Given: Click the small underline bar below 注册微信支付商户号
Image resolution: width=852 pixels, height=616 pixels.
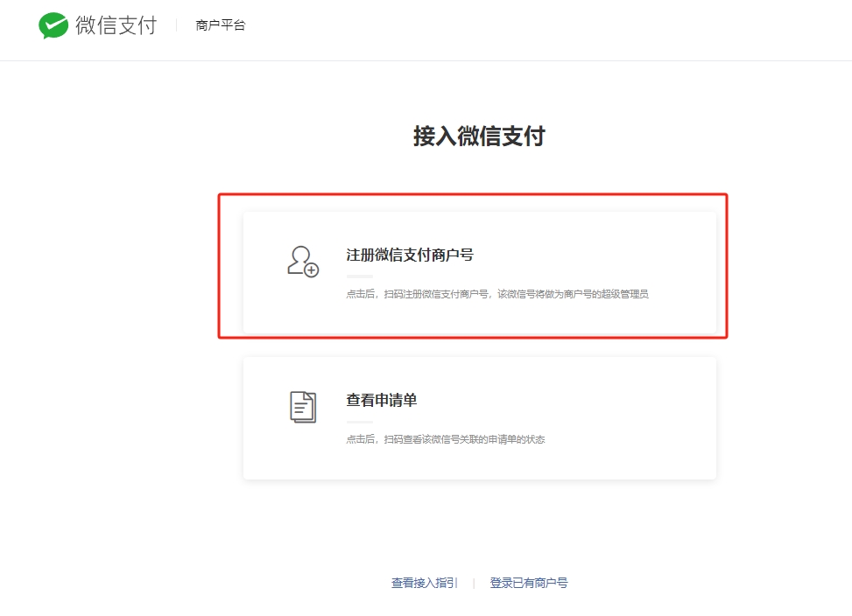Looking at the screenshot, I should pos(359,276).
